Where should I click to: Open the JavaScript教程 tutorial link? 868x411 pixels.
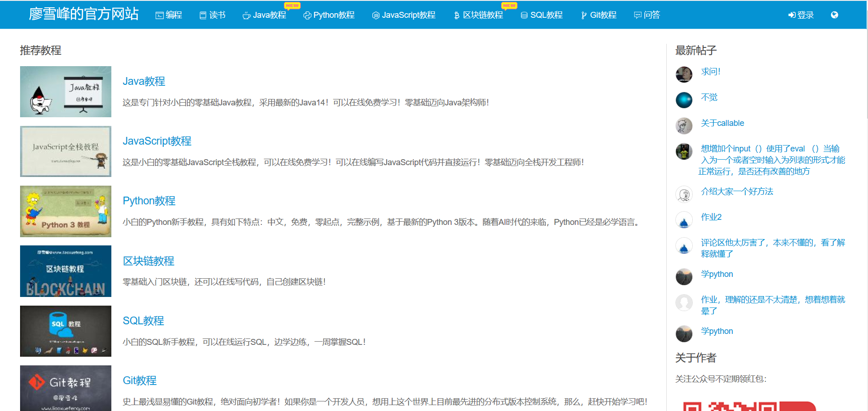157,141
